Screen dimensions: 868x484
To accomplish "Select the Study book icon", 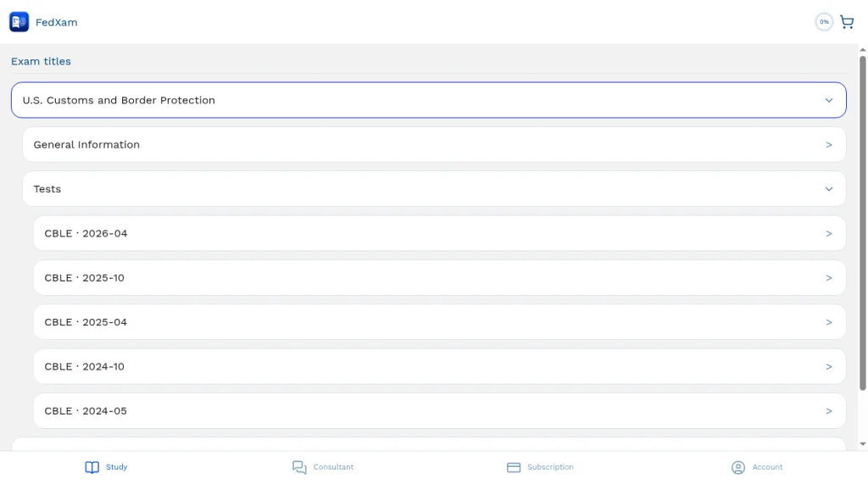I will [x=92, y=467].
